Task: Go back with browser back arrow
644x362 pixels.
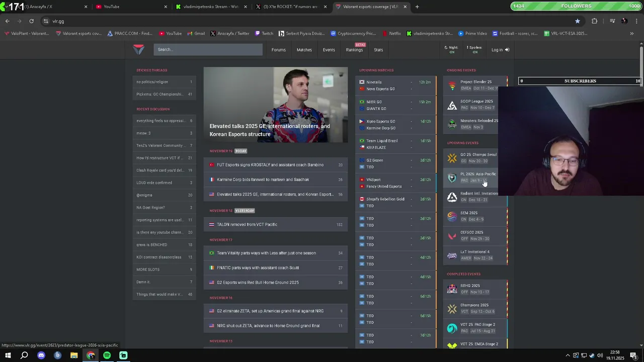Action: click(x=7, y=21)
